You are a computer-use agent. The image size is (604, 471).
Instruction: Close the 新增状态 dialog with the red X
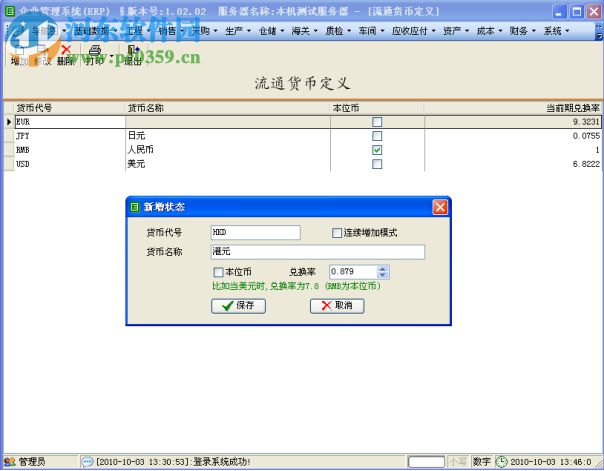coord(440,207)
